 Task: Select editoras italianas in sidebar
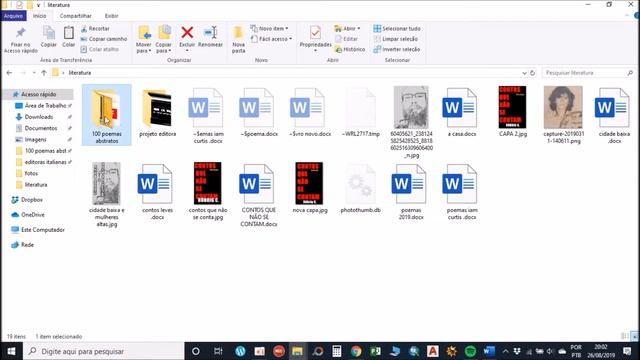coord(45,162)
